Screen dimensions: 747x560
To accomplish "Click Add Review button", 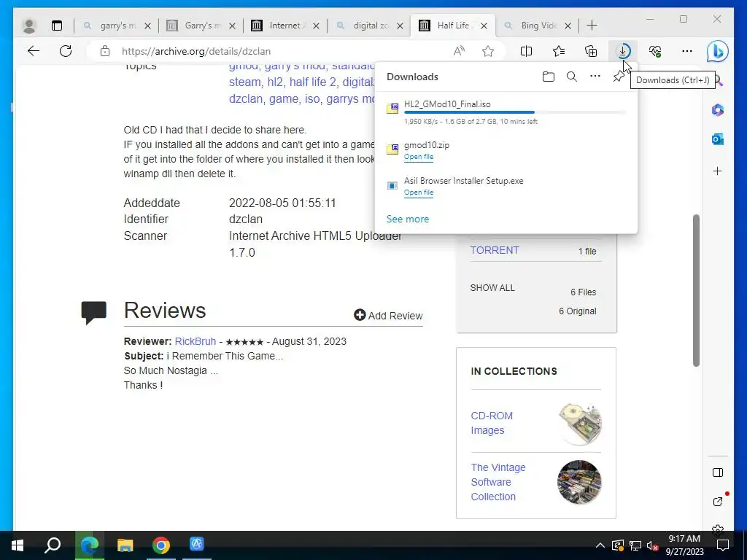I will pos(388,315).
